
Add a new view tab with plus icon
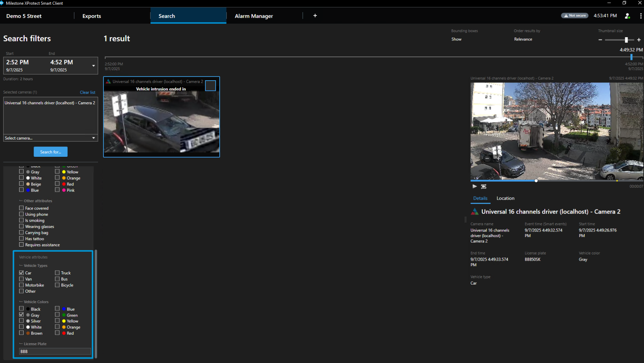315,15
